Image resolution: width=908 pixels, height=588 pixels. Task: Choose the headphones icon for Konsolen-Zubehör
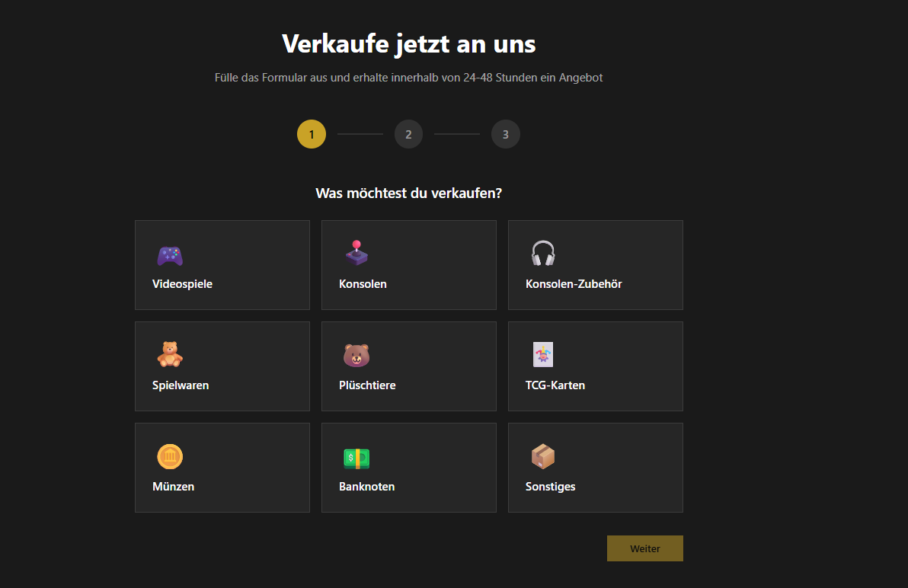543,253
